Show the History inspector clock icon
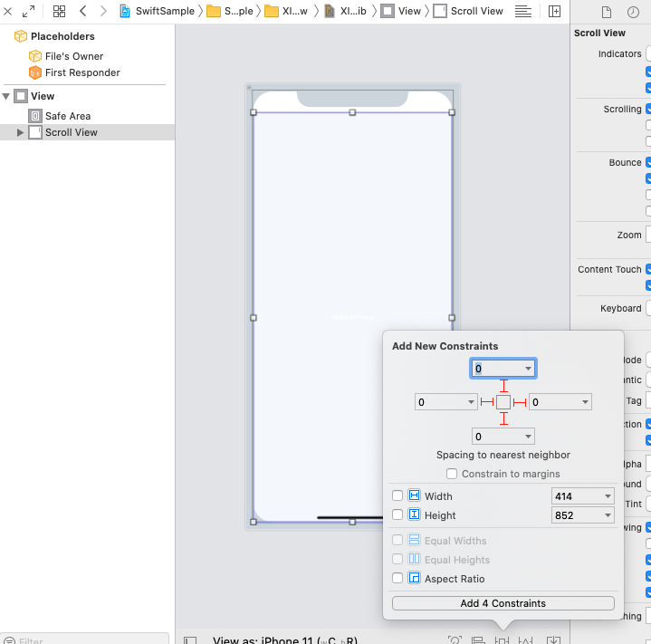Viewport: 651px width, 644px height. click(633, 13)
